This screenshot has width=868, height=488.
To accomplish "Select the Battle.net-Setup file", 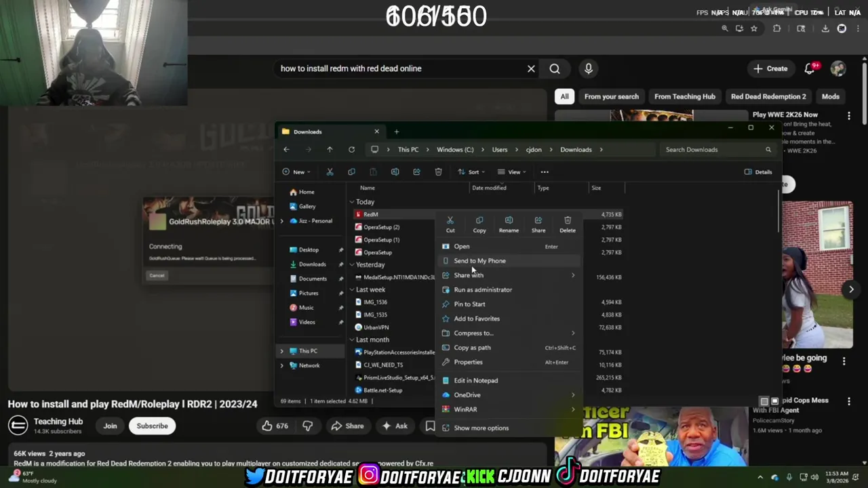I will click(x=383, y=390).
